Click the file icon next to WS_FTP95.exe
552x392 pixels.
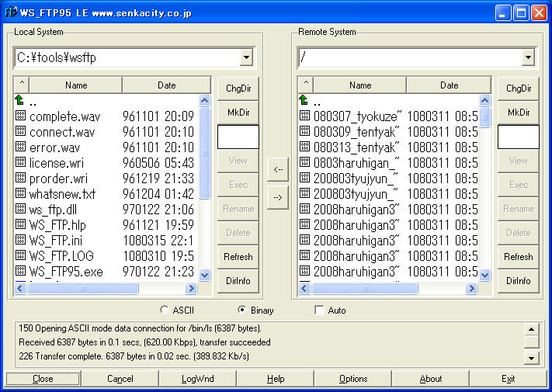(20, 271)
